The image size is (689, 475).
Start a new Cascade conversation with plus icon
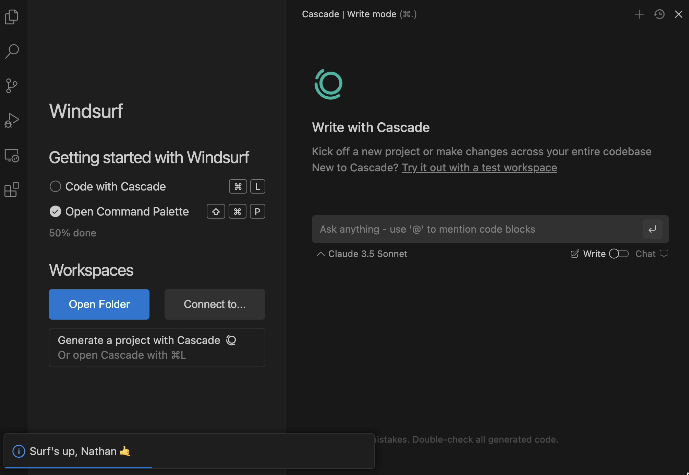[x=640, y=14]
